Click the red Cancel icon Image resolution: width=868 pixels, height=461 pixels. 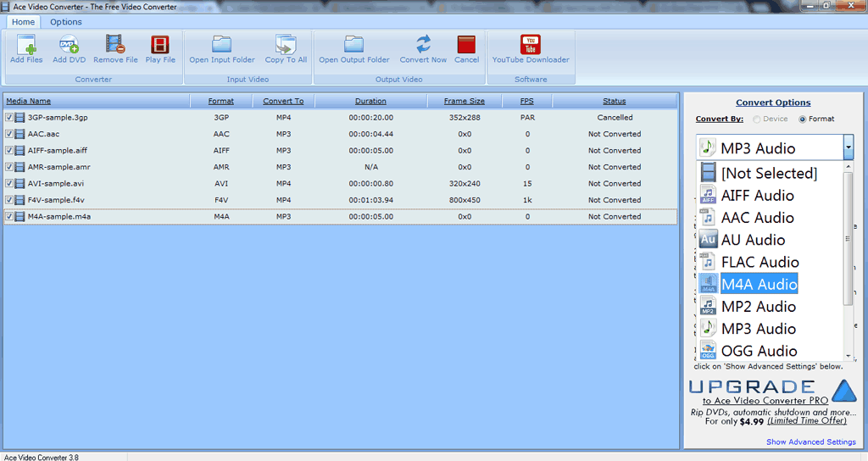point(466,44)
